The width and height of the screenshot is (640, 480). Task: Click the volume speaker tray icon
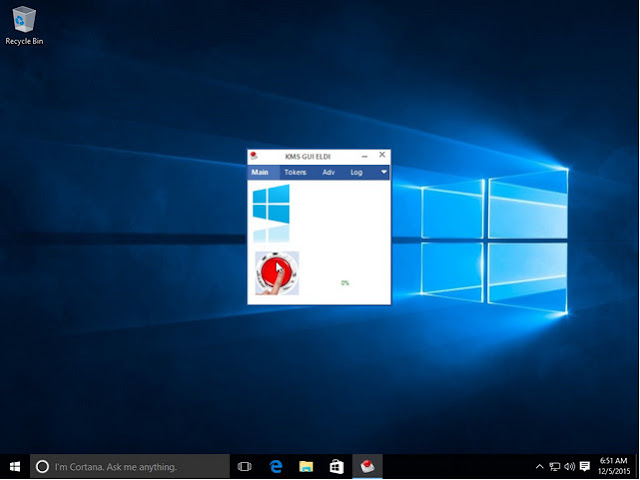click(x=570, y=467)
